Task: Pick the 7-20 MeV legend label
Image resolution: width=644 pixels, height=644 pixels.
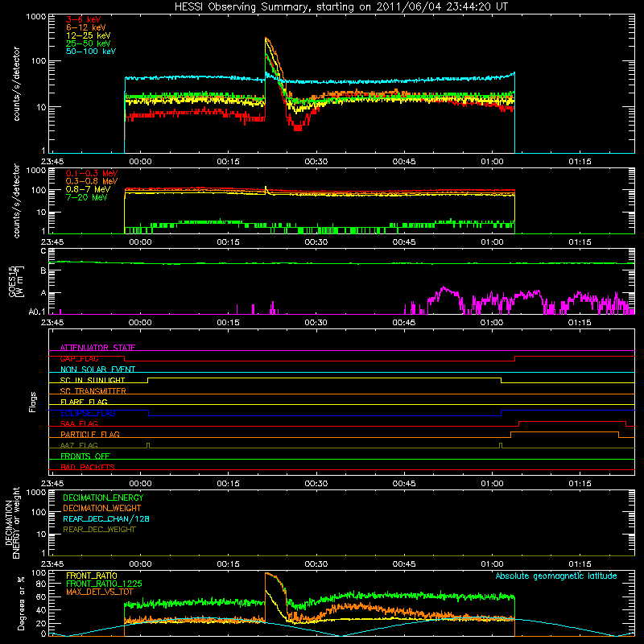Action: tap(86, 197)
